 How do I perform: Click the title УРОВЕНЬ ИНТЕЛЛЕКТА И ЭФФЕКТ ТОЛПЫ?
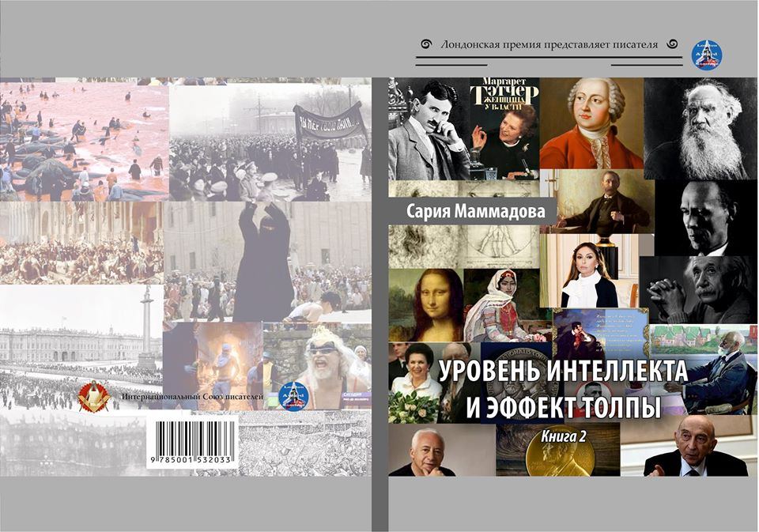point(565,387)
